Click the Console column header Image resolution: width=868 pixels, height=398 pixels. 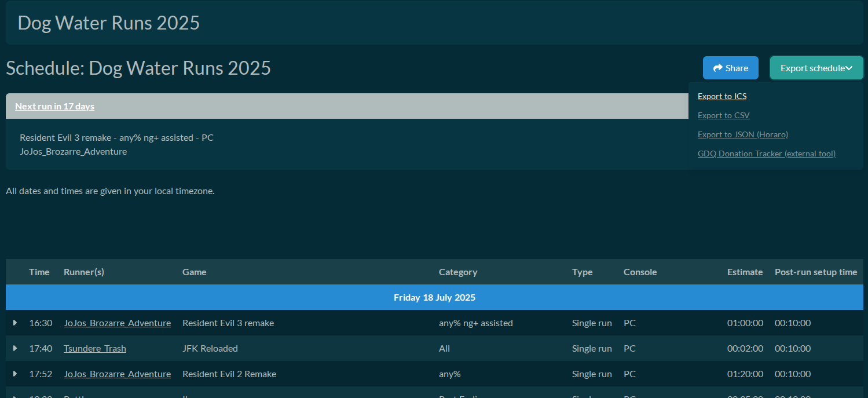pos(640,272)
